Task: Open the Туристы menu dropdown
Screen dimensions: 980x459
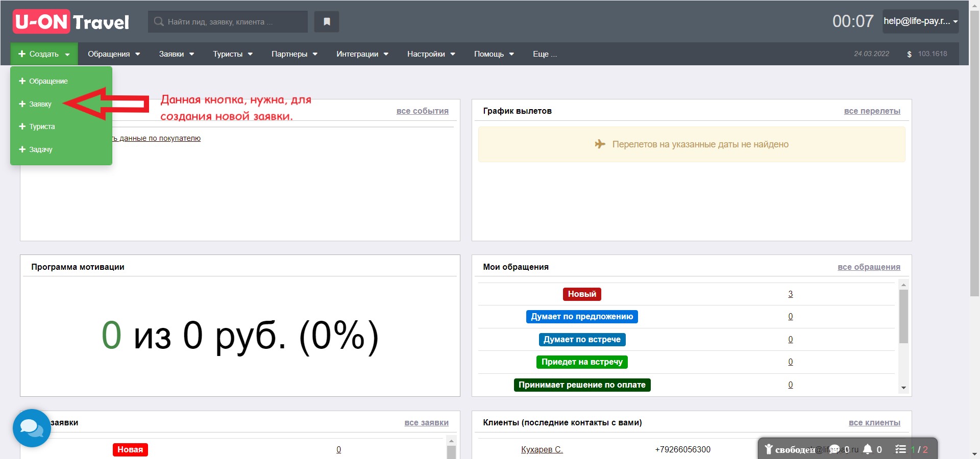Action: (x=233, y=54)
